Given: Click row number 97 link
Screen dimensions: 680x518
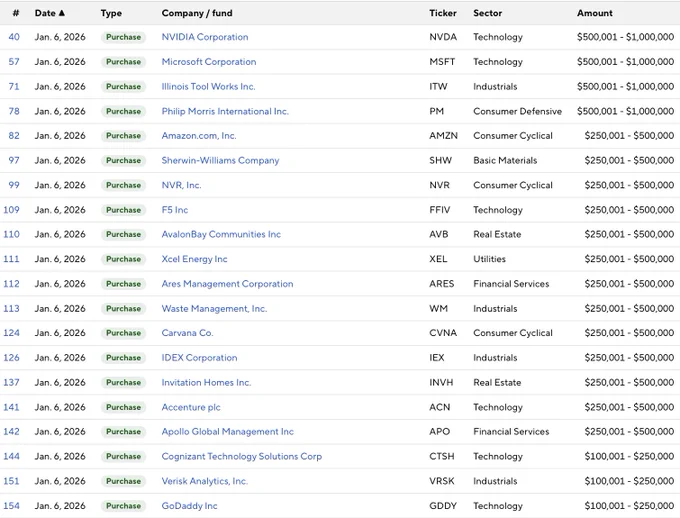Looking at the screenshot, I should click(14, 160).
